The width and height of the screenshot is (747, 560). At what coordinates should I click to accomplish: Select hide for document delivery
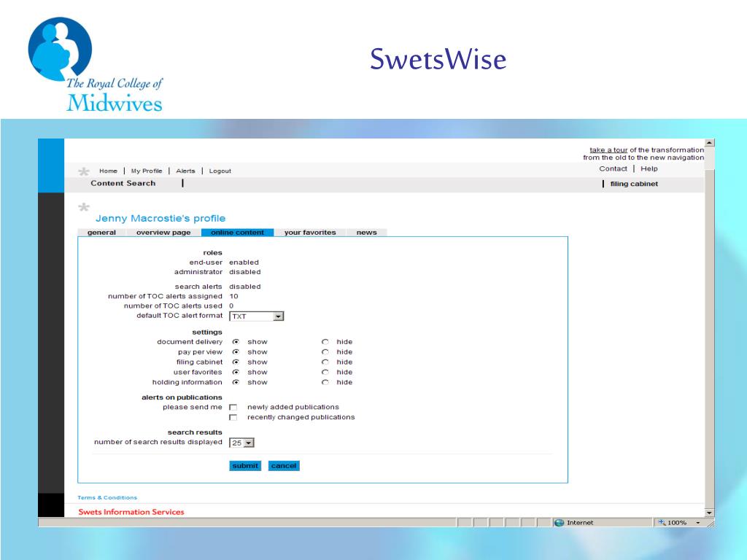pos(325,342)
